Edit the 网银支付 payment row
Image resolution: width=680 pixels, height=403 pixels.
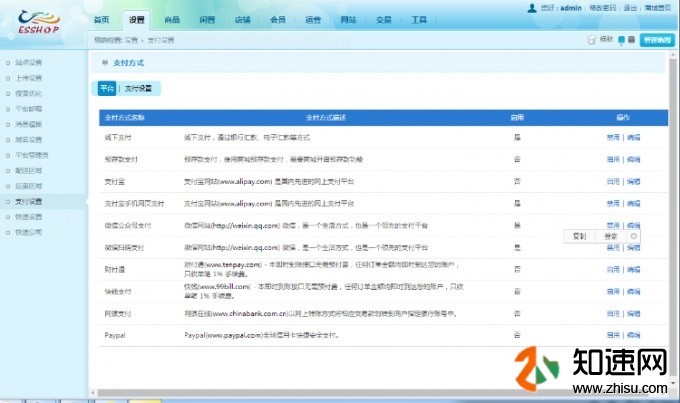[x=634, y=313]
